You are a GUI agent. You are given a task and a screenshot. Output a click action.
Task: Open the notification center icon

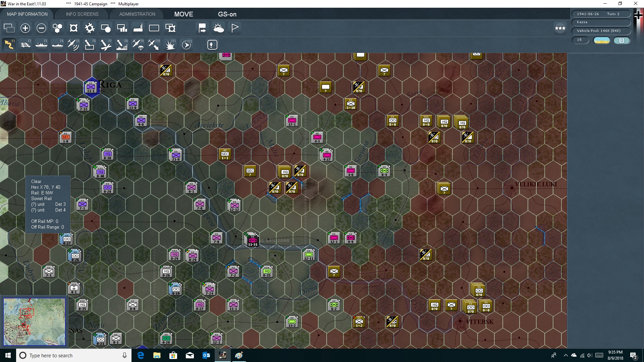click(x=634, y=356)
